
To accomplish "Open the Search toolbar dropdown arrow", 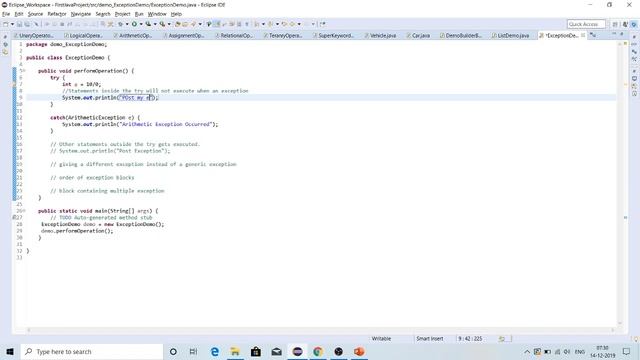I will click(x=200, y=24).
